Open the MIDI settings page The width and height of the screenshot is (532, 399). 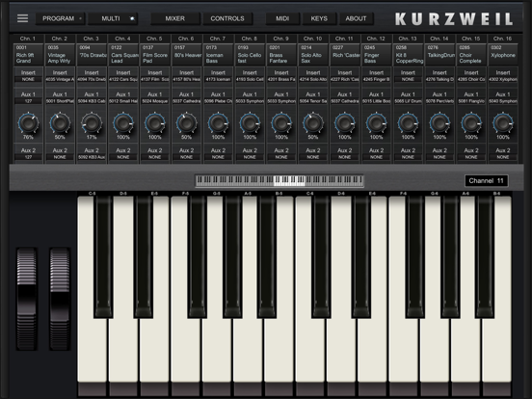pyautogui.click(x=282, y=18)
